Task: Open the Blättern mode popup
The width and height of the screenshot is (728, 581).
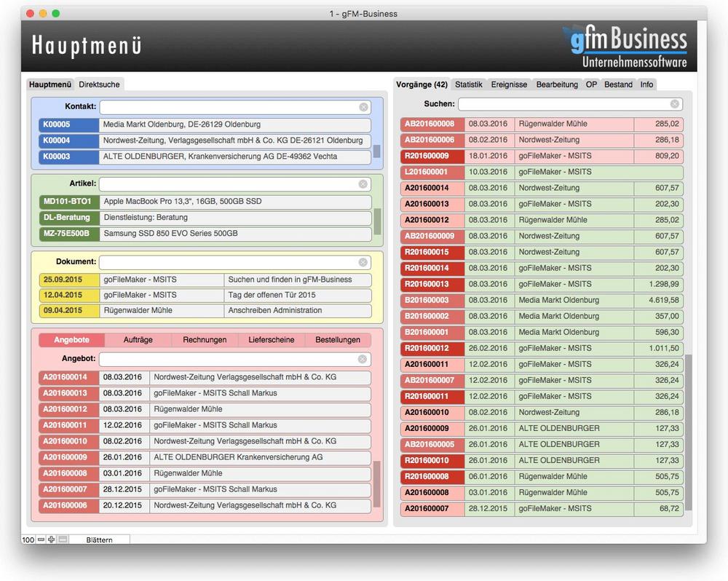Action: coord(99,539)
